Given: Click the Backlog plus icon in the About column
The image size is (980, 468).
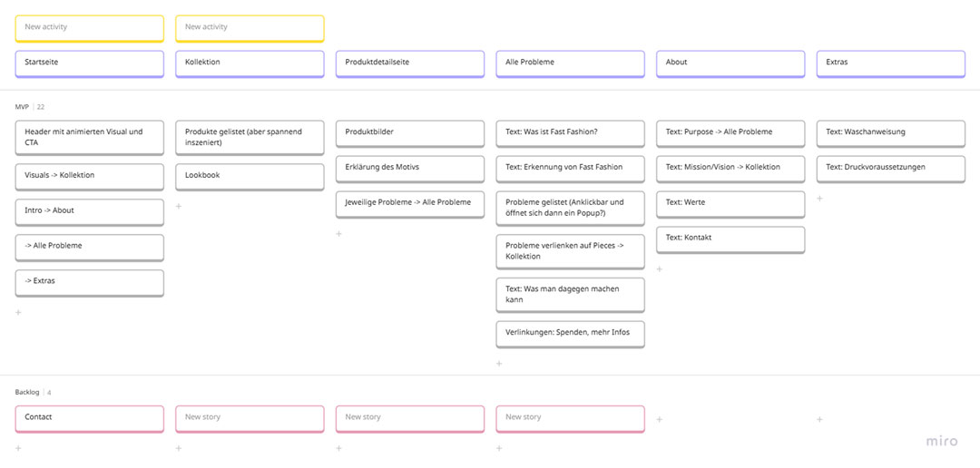Looking at the screenshot, I should (x=660, y=419).
